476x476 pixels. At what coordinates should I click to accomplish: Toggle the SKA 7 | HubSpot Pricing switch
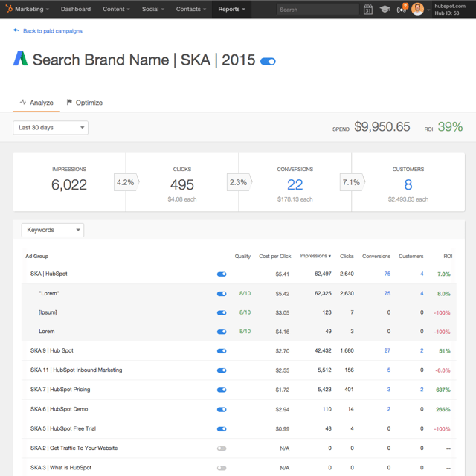point(221,390)
